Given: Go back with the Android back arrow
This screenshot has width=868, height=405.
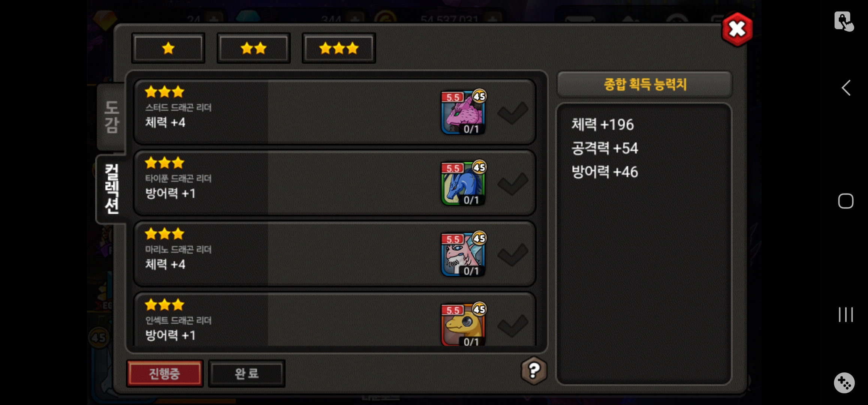Looking at the screenshot, I should point(846,88).
